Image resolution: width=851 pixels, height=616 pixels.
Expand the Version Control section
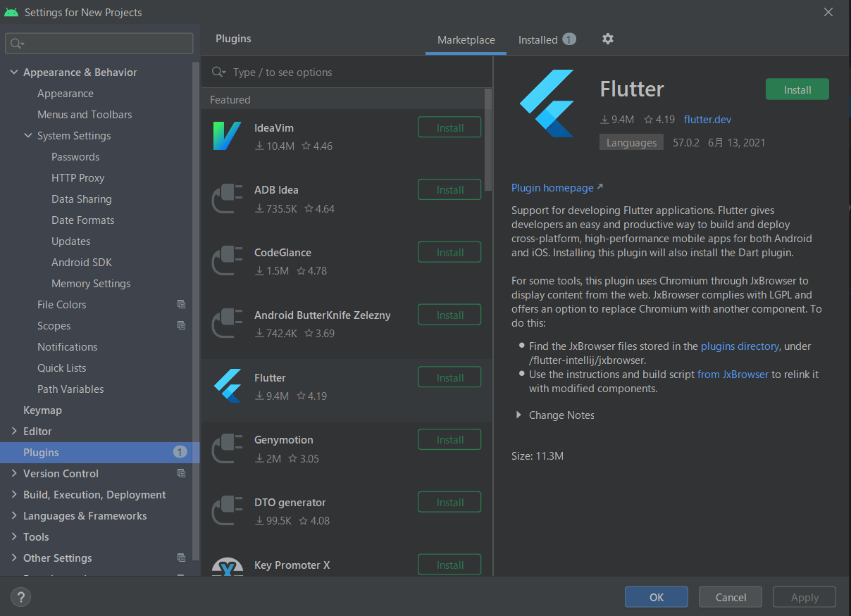[x=14, y=474]
